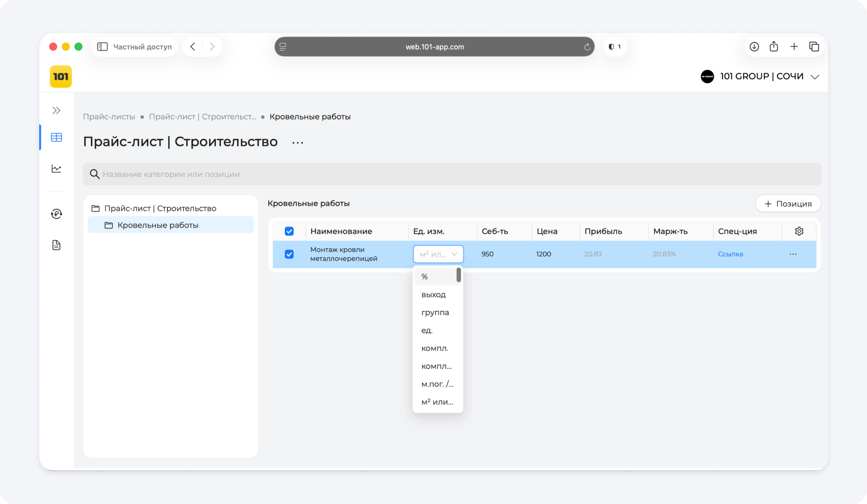This screenshot has width=867, height=504.
Task: Expand the left sidebar with double chevron
Action: pos(56,110)
